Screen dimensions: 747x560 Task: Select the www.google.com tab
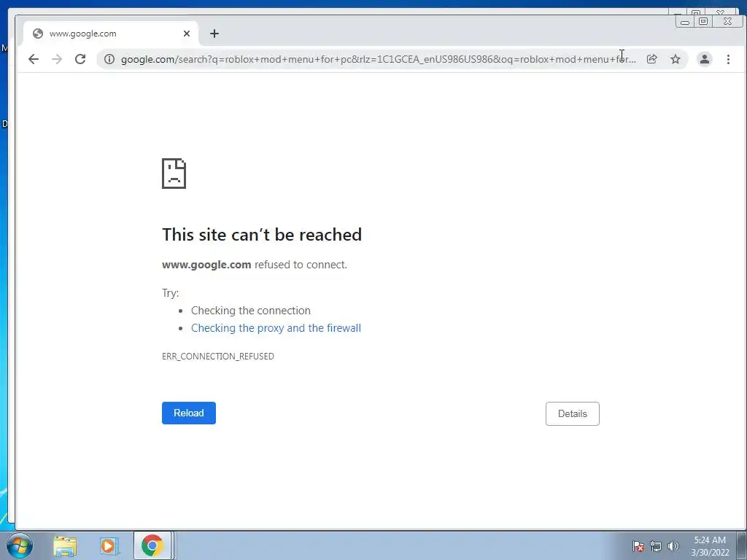pyautogui.click(x=111, y=34)
